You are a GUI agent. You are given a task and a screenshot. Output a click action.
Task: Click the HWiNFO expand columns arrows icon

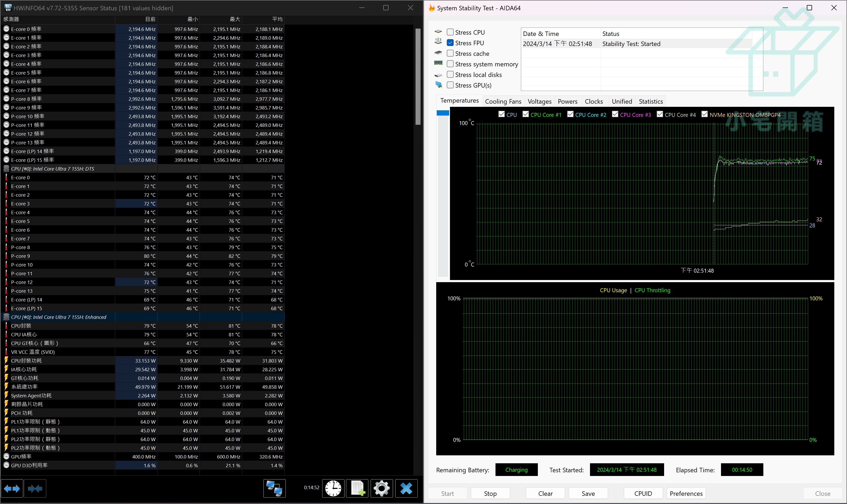(12, 488)
